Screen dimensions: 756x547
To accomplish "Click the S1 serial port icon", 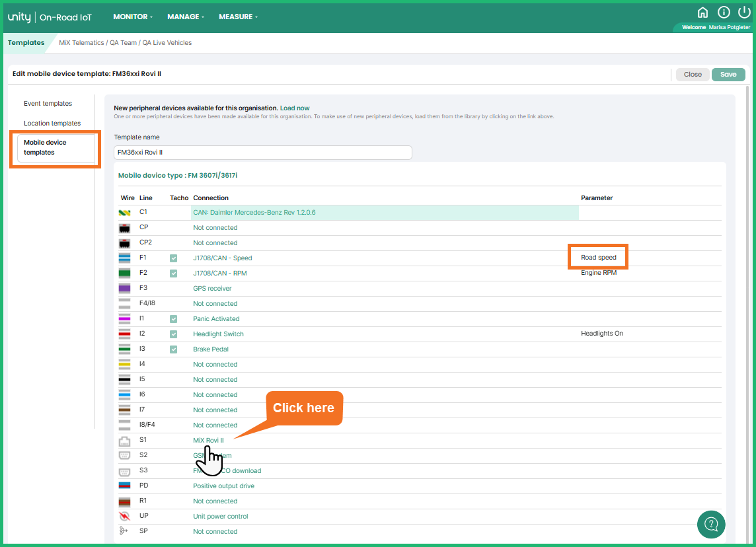I will click(124, 441).
